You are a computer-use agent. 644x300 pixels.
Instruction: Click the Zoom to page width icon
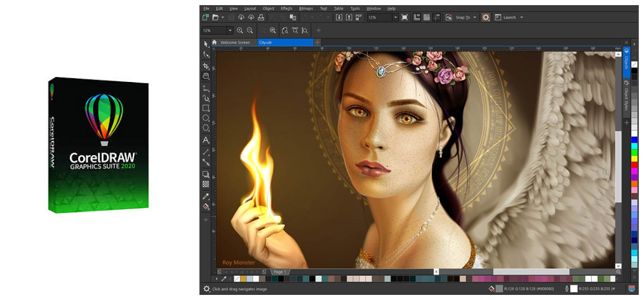coord(295,31)
